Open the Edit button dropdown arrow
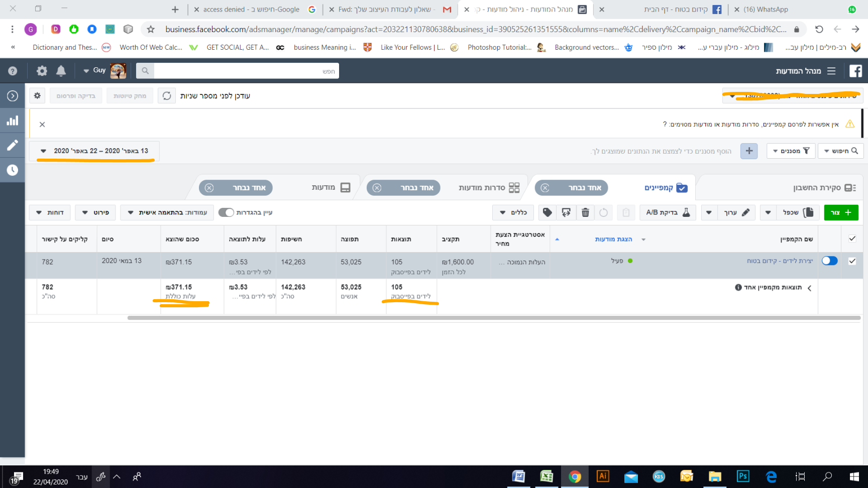 pos(709,212)
